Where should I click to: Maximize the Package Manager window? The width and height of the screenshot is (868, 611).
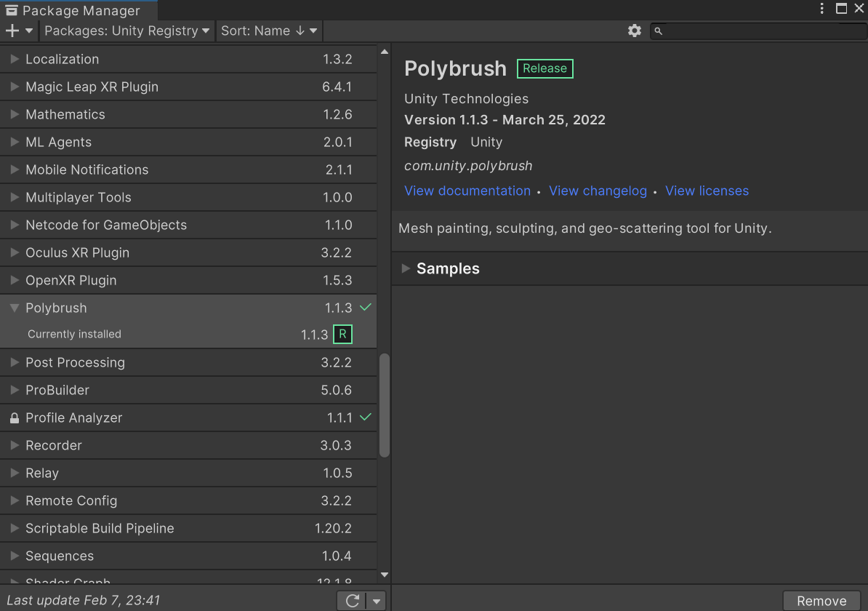coord(841,8)
